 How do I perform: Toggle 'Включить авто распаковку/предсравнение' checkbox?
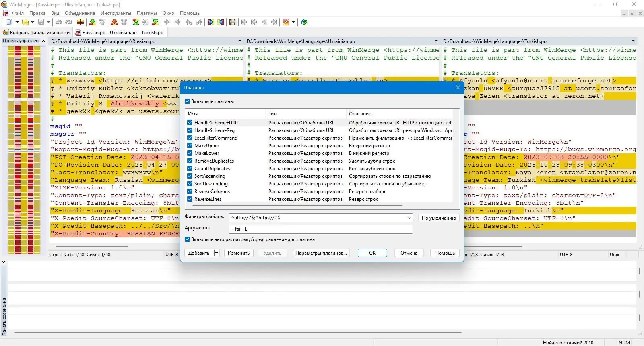click(x=187, y=239)
